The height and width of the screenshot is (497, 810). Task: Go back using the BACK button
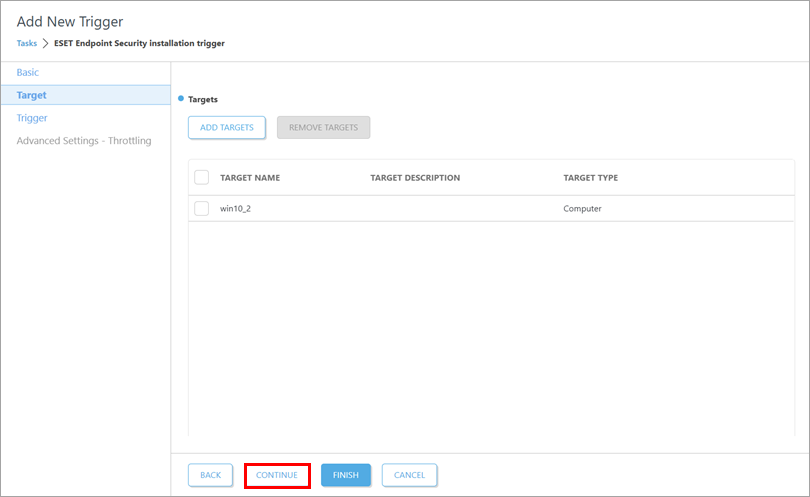coord(210,475)
